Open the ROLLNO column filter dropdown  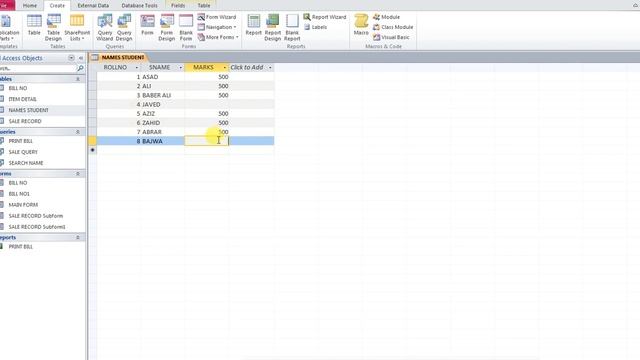click(136, 67)
